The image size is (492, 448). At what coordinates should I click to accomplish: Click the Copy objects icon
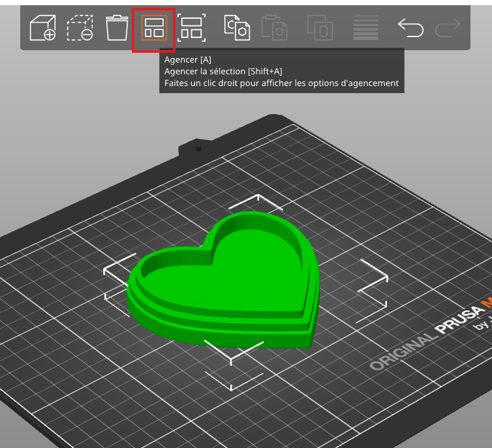(x=236, y=28)
